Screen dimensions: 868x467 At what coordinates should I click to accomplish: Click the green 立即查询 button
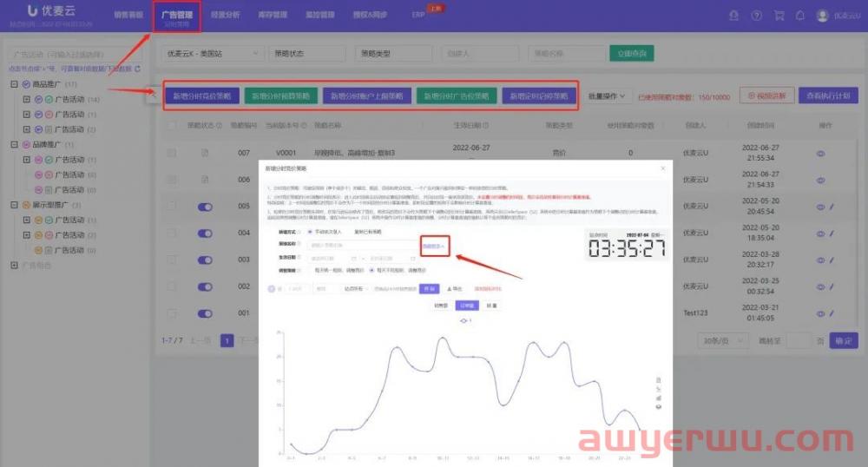click(x=632, y=54)
